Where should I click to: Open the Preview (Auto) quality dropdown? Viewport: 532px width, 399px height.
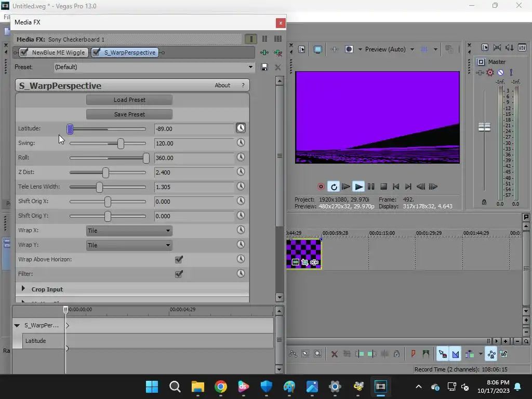point(412,49)
